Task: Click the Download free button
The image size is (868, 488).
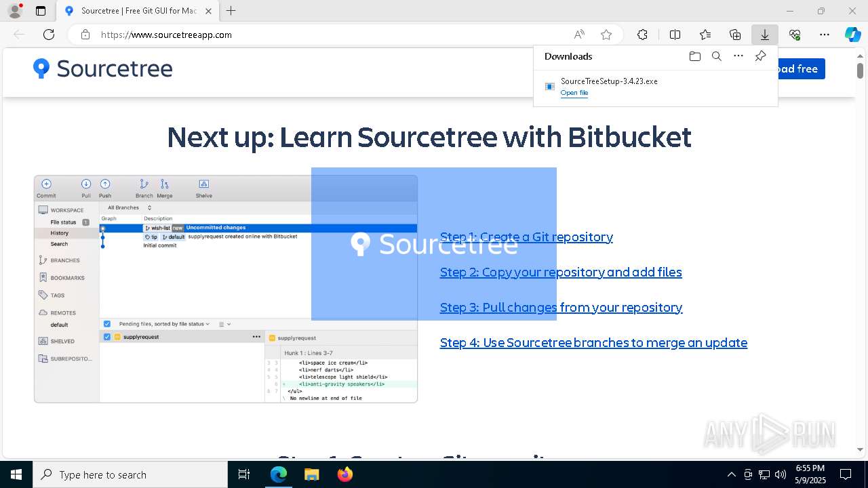Action: 802,68
